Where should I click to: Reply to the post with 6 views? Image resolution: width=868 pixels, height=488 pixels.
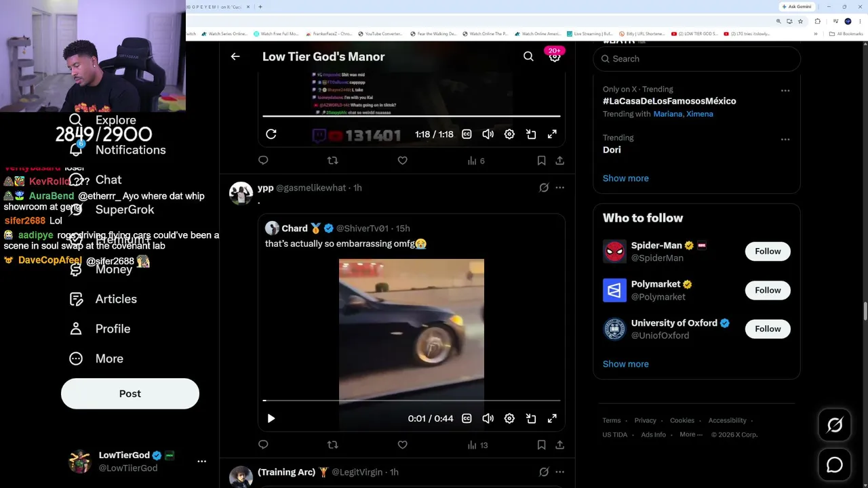click(x=263, y=161)
